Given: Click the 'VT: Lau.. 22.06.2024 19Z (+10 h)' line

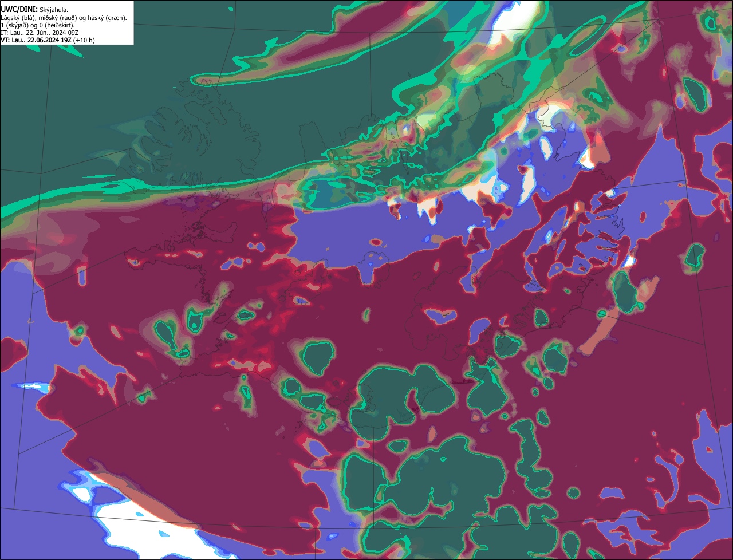Looking at the screenshot, I should pos(48,40).
